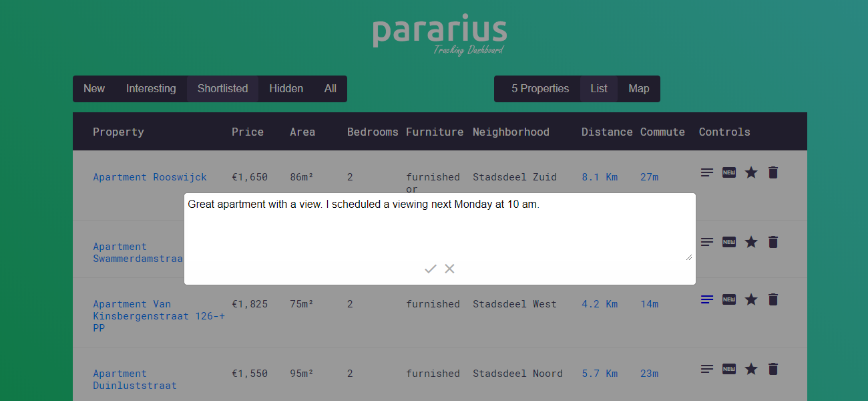Click the Pararius logo
Image resolution: width=868 pixels, height=401 pixels.
tap(440, 34)
